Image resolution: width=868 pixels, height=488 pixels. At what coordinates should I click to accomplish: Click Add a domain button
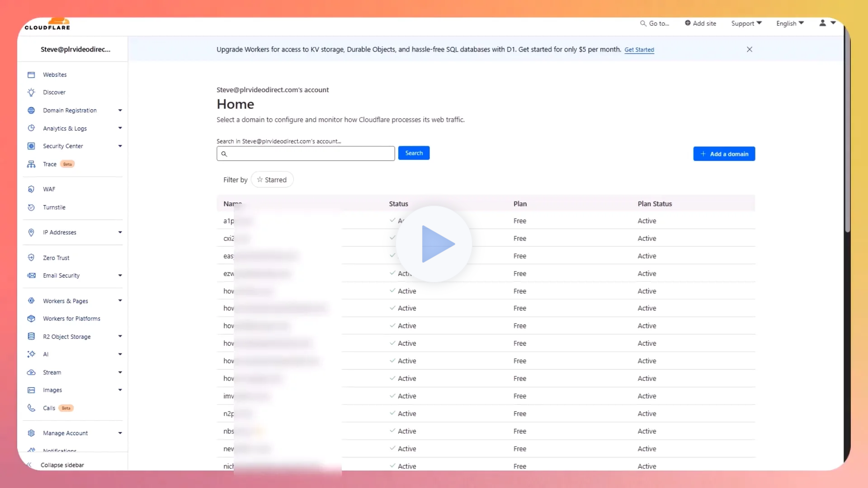(724, 154)
